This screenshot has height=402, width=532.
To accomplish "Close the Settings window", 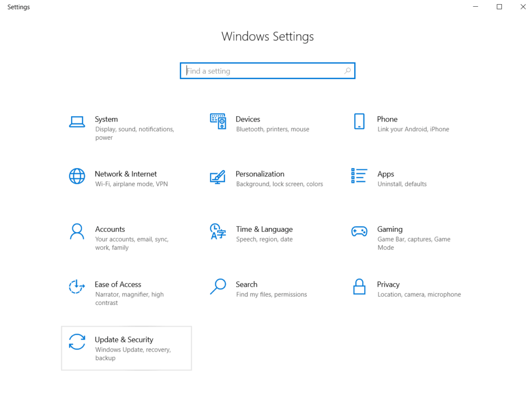I will point(523,7).
